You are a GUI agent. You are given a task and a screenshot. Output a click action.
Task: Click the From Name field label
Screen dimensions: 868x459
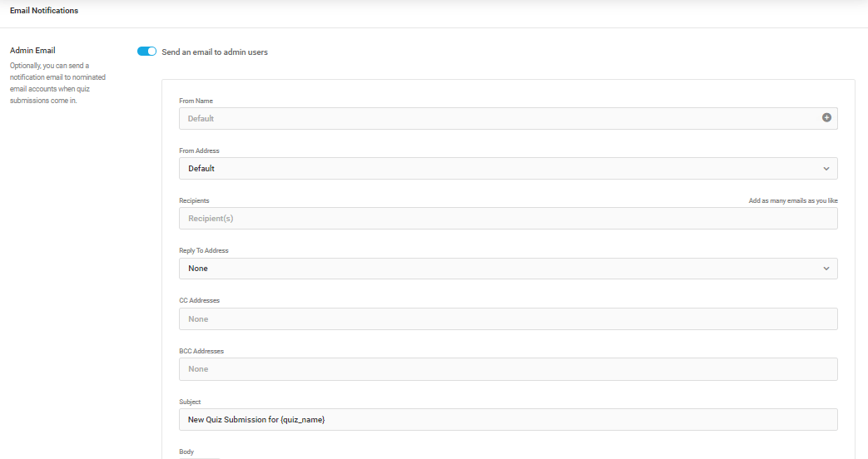click(x=196, y=101)
